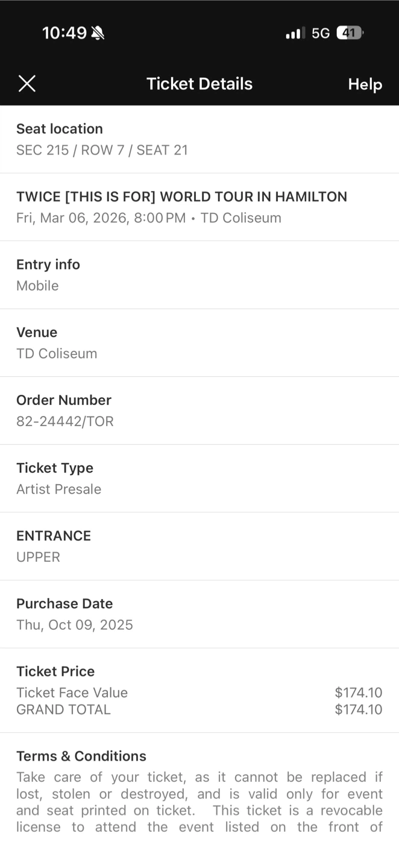Viewport: 399px width, 868px height.
Task: Tap the TWICE world tour event title
Action: coord(181,197)
